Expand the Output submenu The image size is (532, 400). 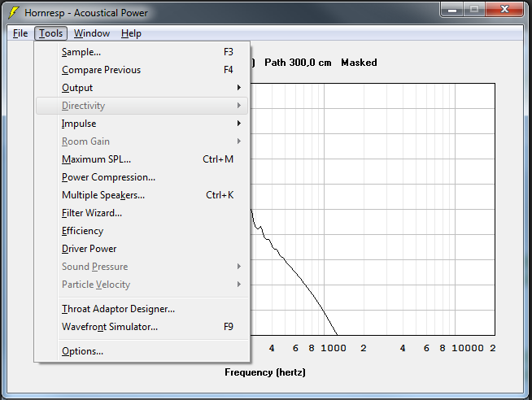(142, 88)
